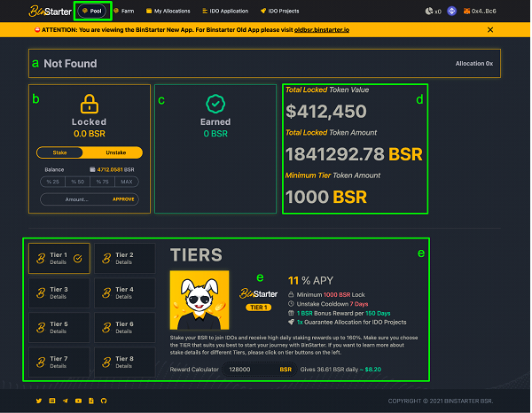Click the 'Not Found' heading
This screenshot has height=413, width=532.
pos(70,64)
